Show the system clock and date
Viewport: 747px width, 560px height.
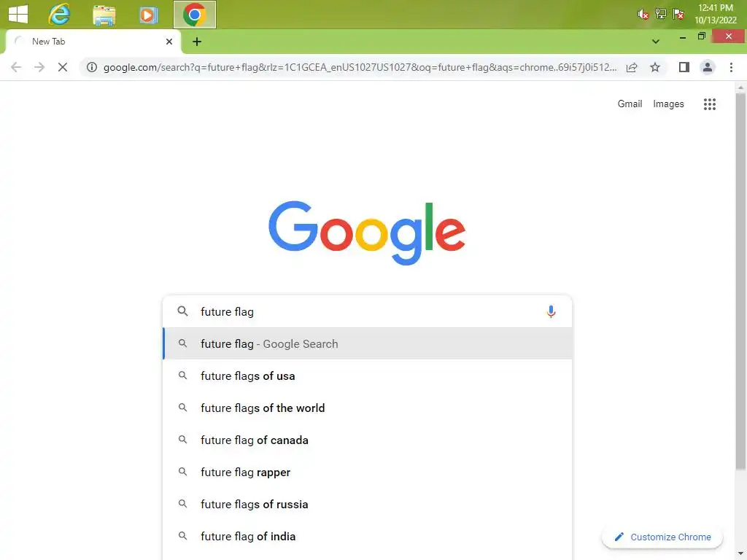pyautogui.click(x=715, y=14)
